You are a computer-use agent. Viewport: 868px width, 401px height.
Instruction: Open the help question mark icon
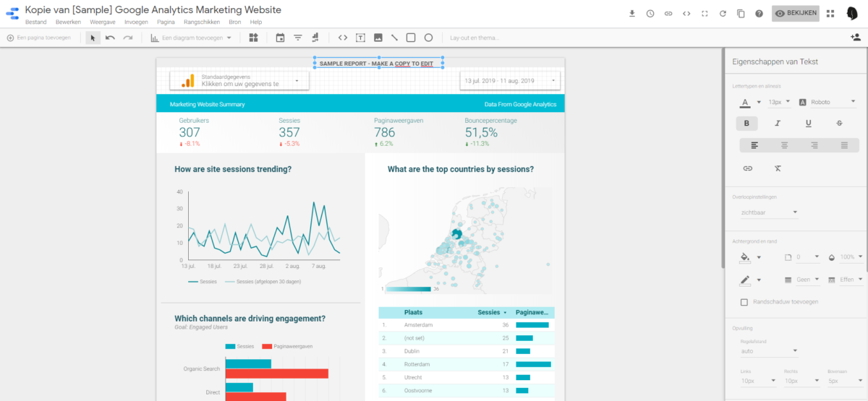click(759, 14)
